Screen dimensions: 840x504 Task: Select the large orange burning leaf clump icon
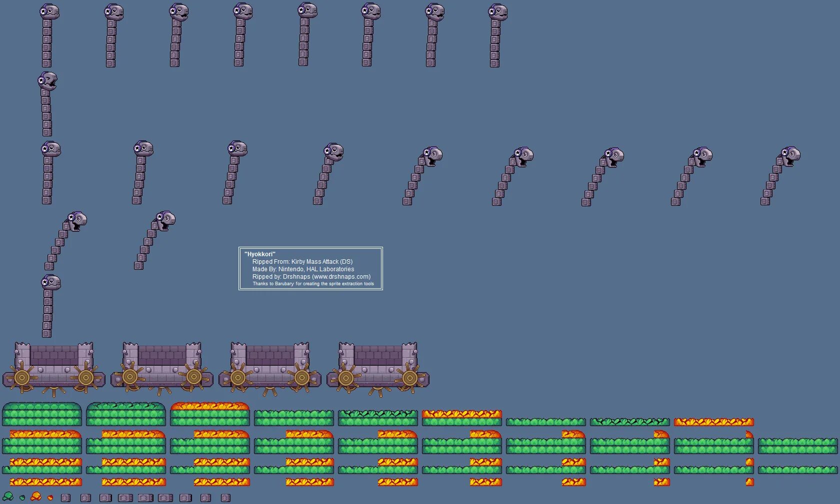pos(35,496)
